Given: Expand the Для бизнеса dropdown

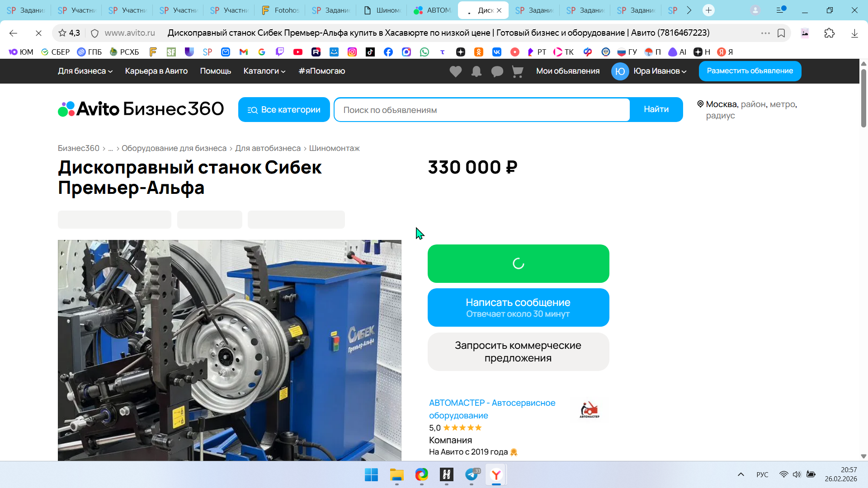Looking at the screenshot, I should click(x=85, y=71).
